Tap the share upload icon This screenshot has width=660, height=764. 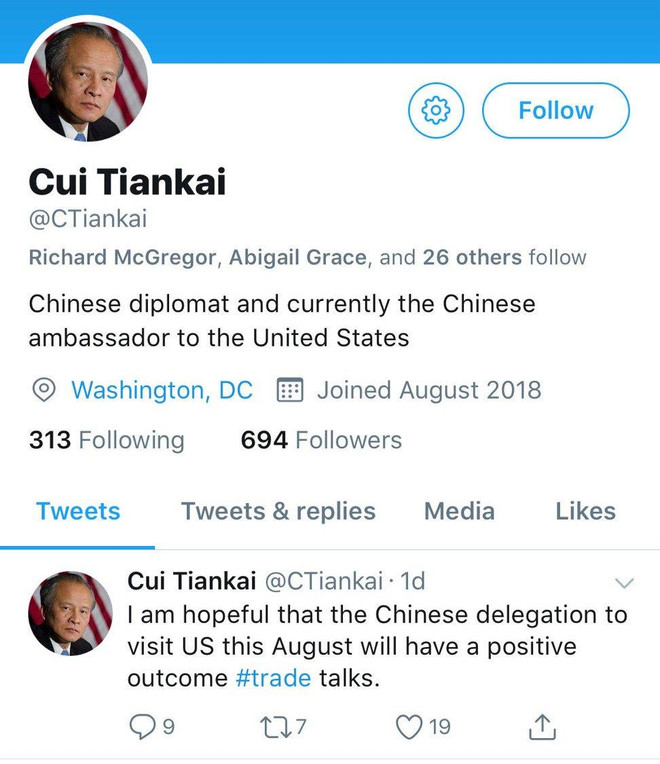(x=542, y=726)
